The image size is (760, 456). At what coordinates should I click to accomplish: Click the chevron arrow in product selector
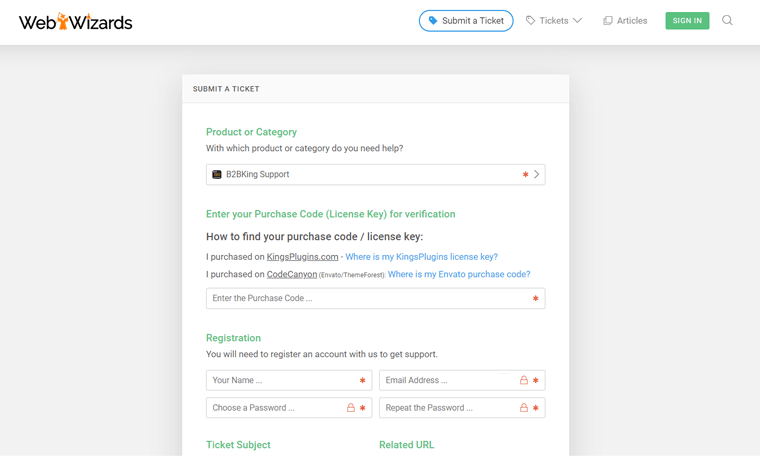point(537,174)
